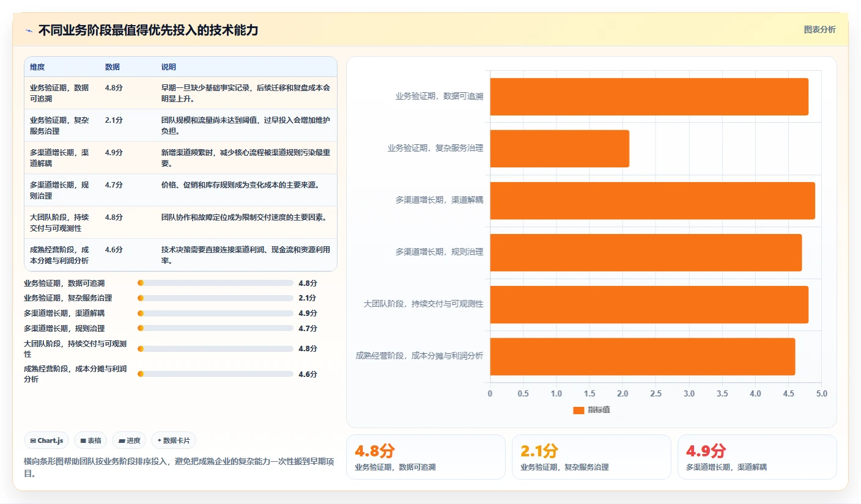
Task: Click the description starting 技术决策需要直接连接
Action: (x=246, y=255)
